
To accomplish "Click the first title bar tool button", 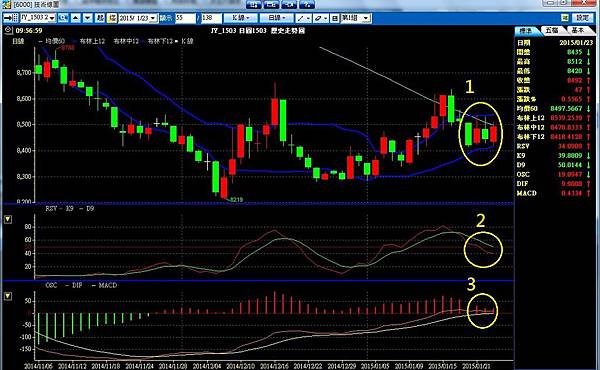I will (x=253, y=4).
